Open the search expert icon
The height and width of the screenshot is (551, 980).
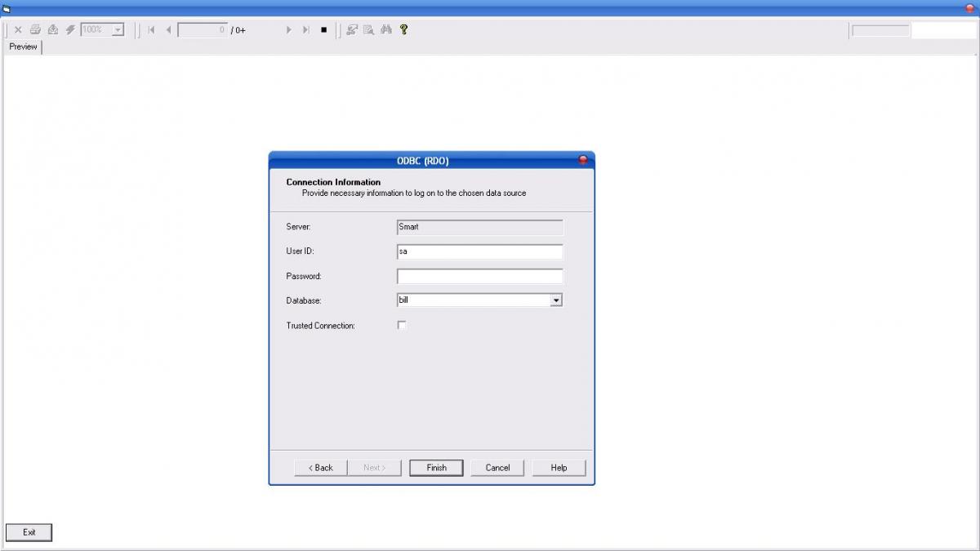click(369, 29)
